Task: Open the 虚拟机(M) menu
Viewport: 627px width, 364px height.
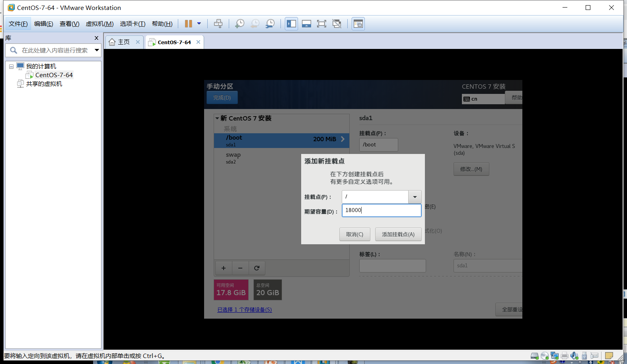Action: [100, 24]
